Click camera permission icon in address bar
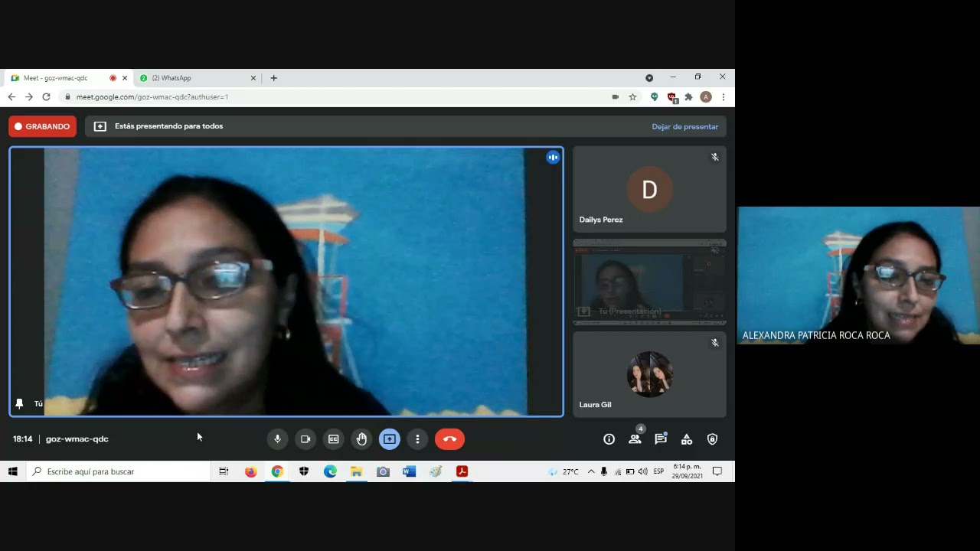 click(x=615, y=97)
